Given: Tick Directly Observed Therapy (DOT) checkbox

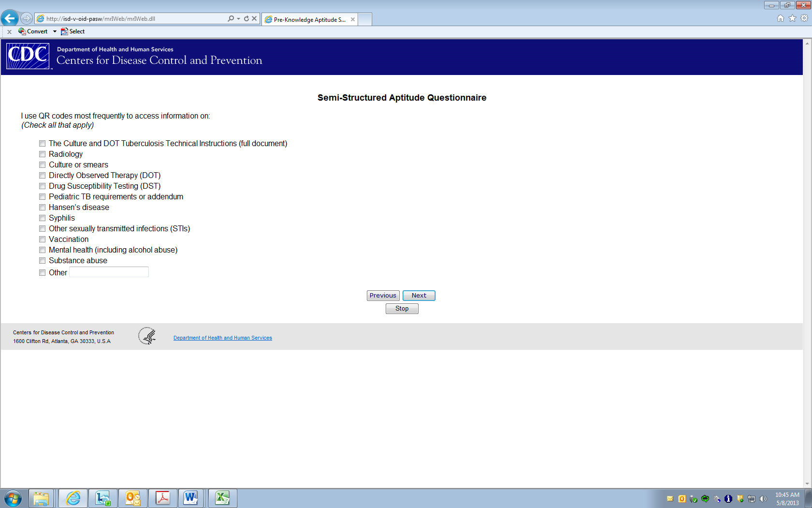Looking at the screenshot, I should [43, 176].
